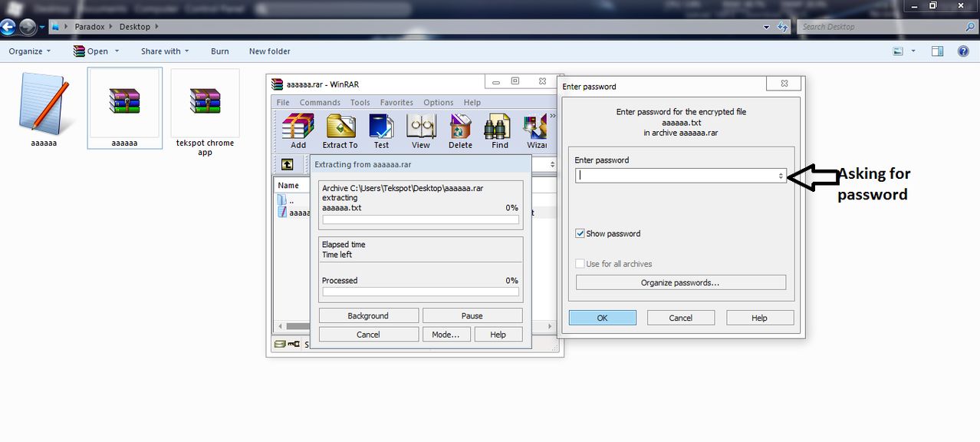
Task: Click the Organize passwords button
Action: click(681, 282)
